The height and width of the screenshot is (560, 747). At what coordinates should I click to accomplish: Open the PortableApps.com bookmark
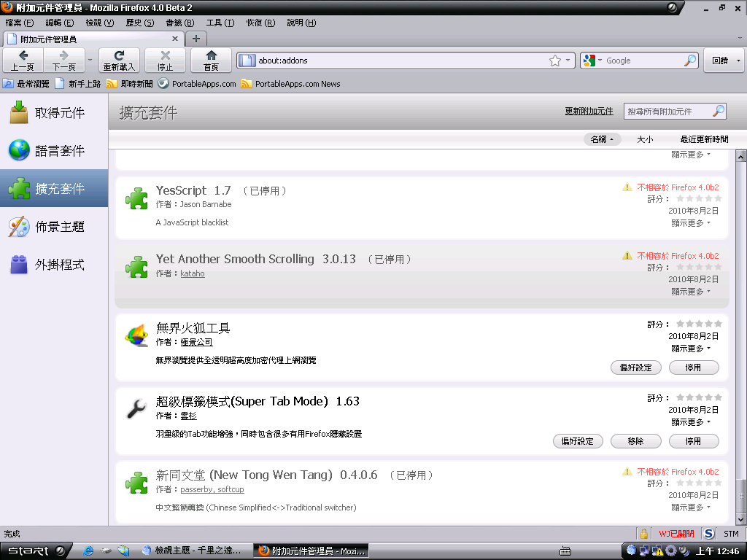[x=197, y=84]
